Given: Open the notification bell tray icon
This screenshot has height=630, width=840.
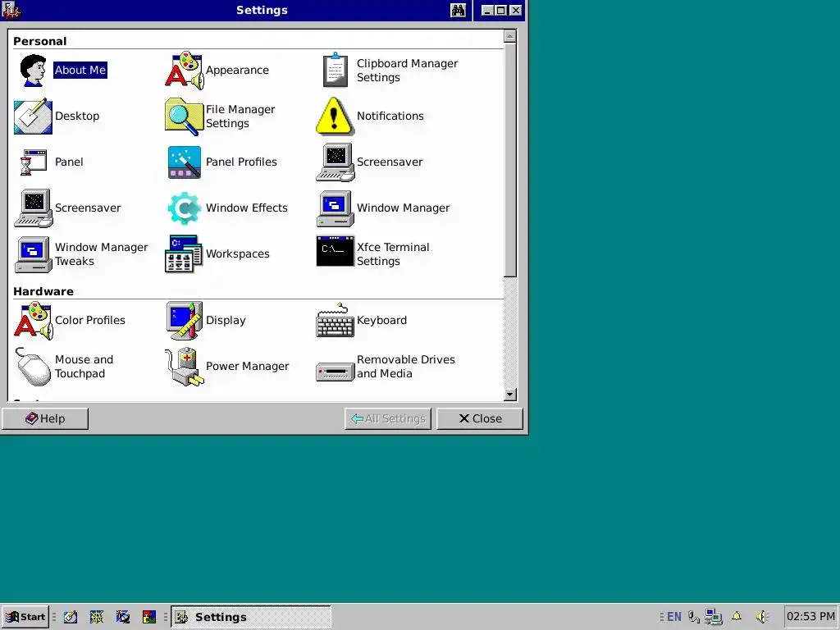Looking at the screenshot, I should (x=737, y=617).
